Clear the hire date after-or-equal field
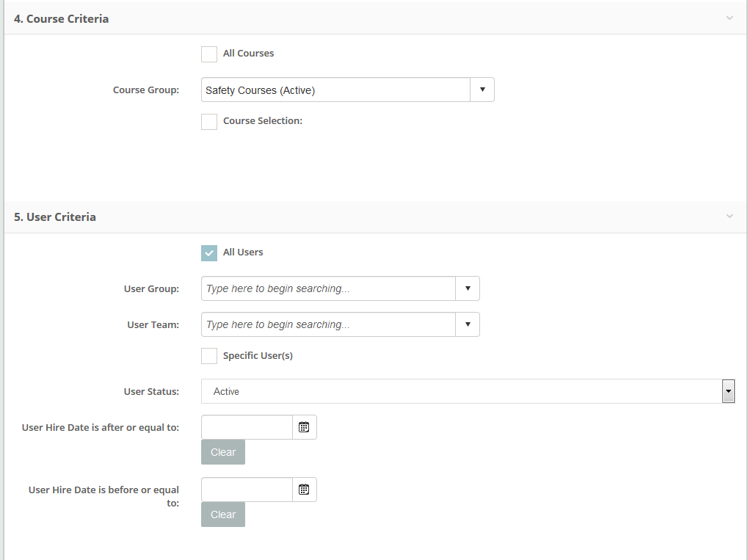The image size is (748, 560). point(223,452)
